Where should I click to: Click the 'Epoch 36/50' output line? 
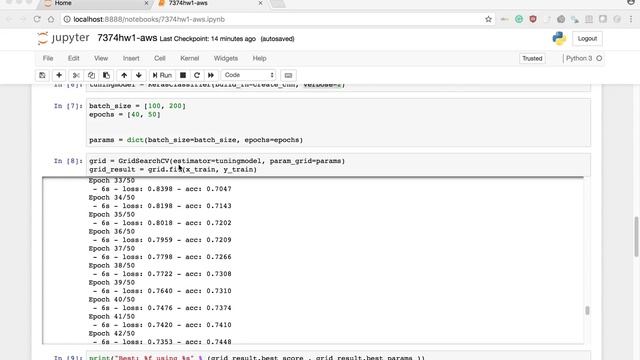tap(112, 231)
